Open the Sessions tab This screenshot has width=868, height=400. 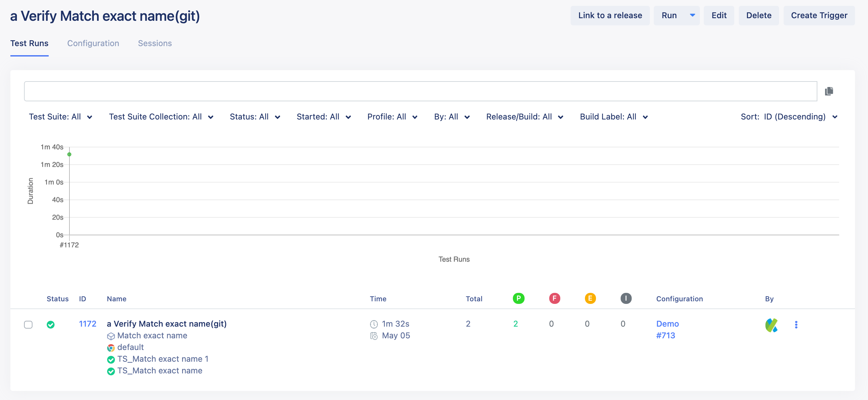[155, 43]
